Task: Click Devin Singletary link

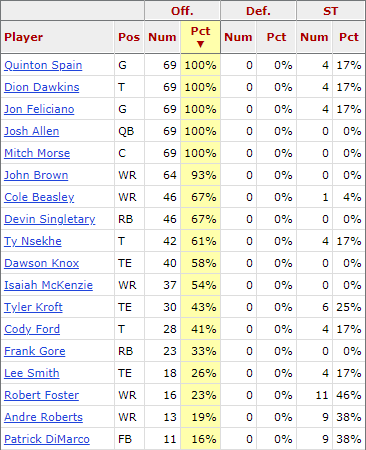Action: click(x=50, y=219)
